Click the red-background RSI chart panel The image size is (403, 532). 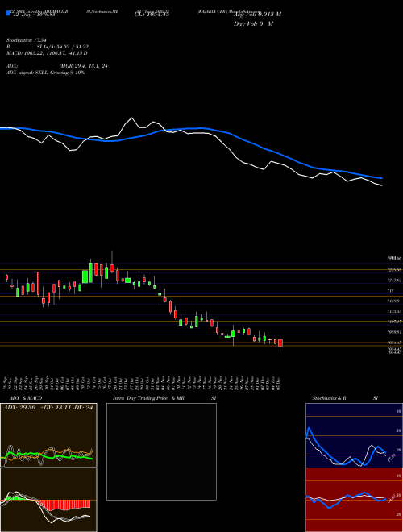pyautogui.click(x=354, y=500)
